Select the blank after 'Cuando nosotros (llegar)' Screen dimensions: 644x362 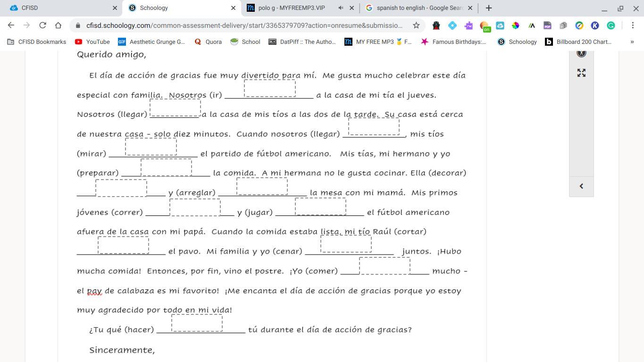(x=374, y=126)
